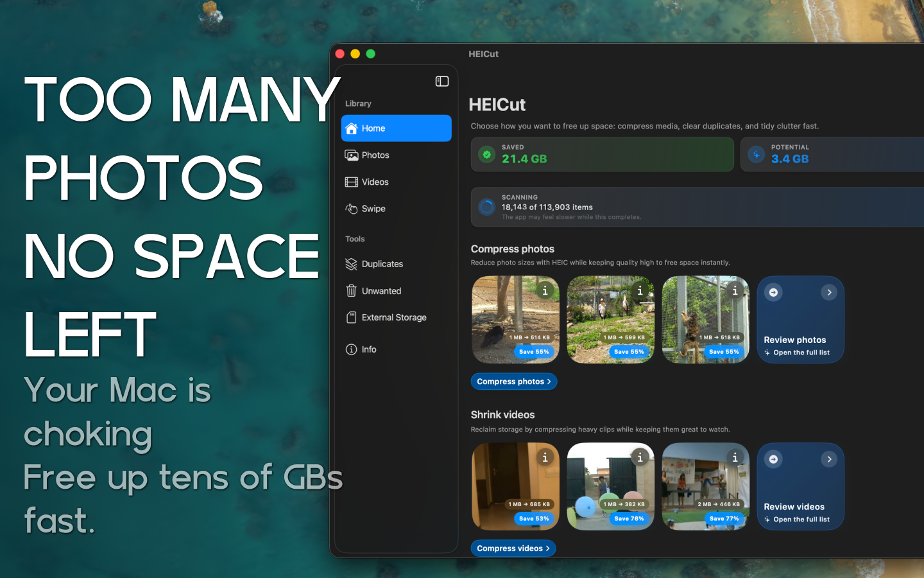The width and height of the screenshot is (924, 578).
Task: Click the Swipe hand icon
Action: pos(352,209)
